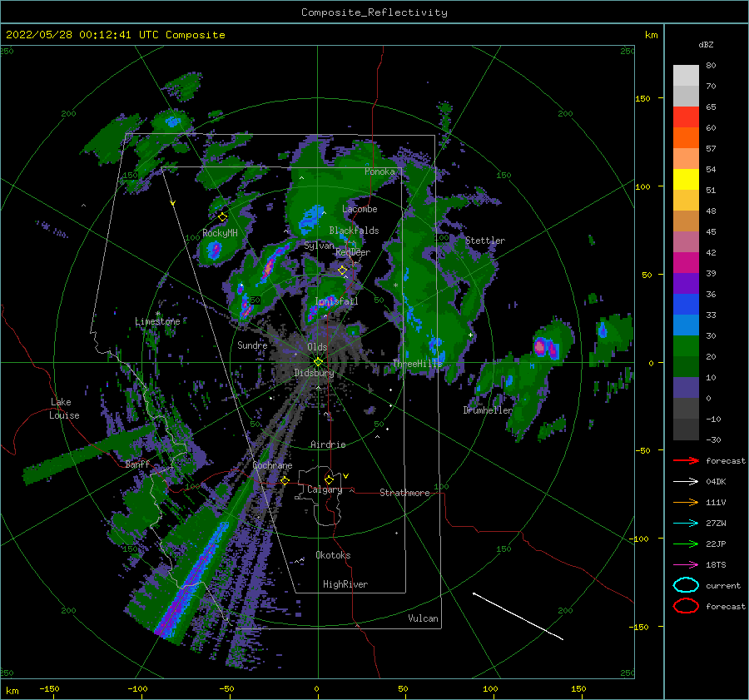Click the RedDeer city label
749x700 pixels.
(x=353, y=252)
